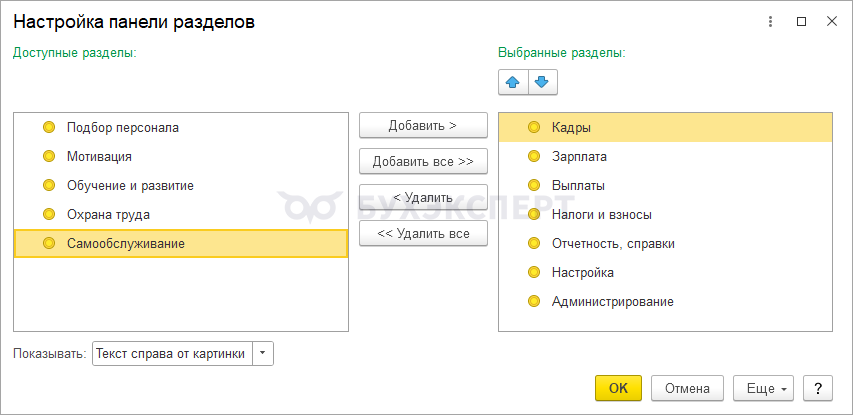
Task: Open the three-dot window menu icon
Action: pyautogui.click(x=770, y=21)
